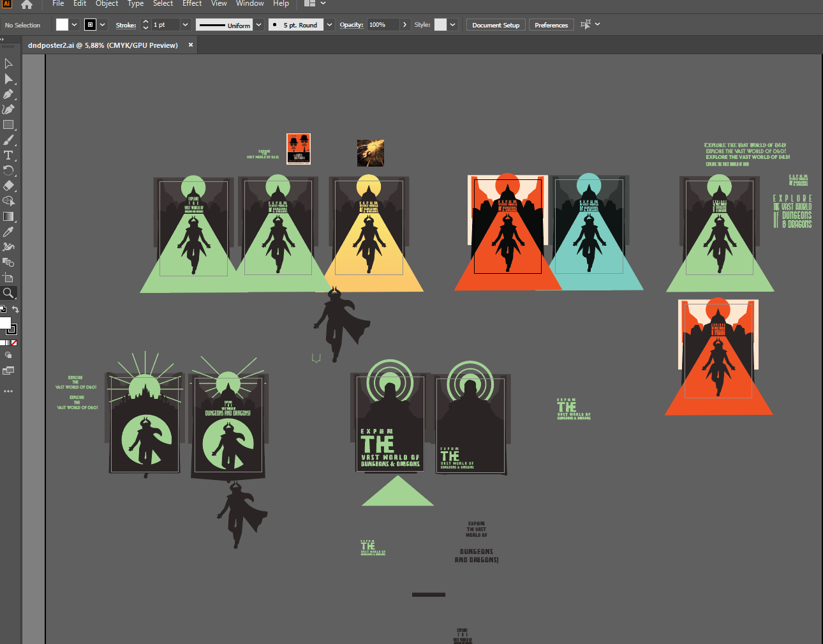Open the graphic Style dropdown arrow
The height and width of the screenshot is (644, 823).
tap(452, 25)
